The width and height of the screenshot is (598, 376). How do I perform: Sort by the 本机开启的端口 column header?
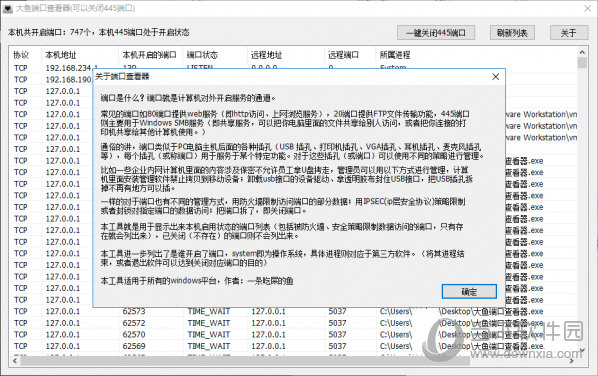(151, 55)
